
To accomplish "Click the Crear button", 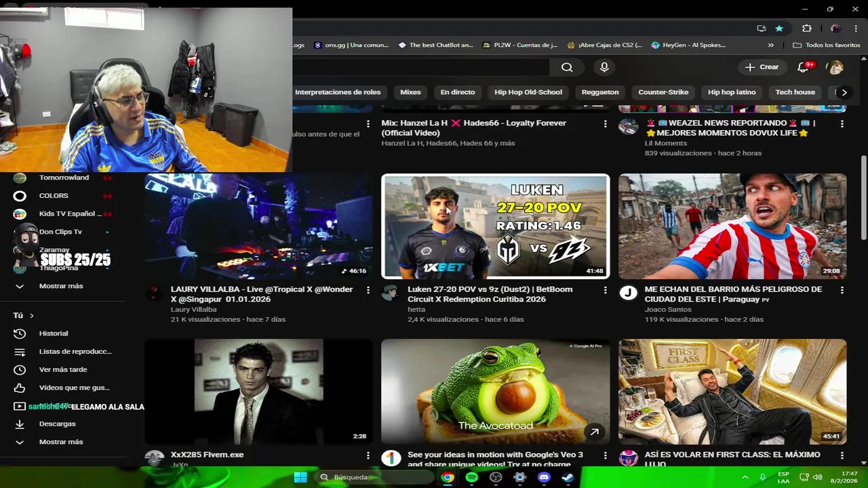I will (762, 67).
